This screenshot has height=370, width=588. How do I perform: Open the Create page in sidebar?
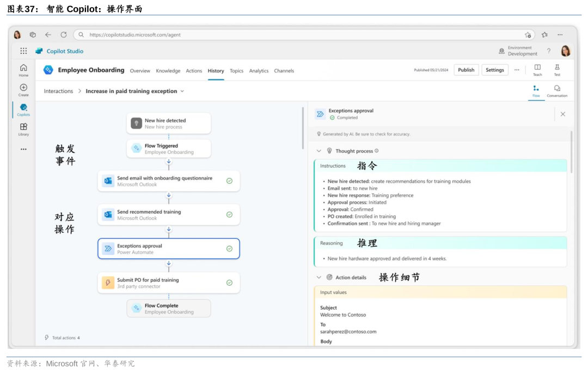coord(23,89)
